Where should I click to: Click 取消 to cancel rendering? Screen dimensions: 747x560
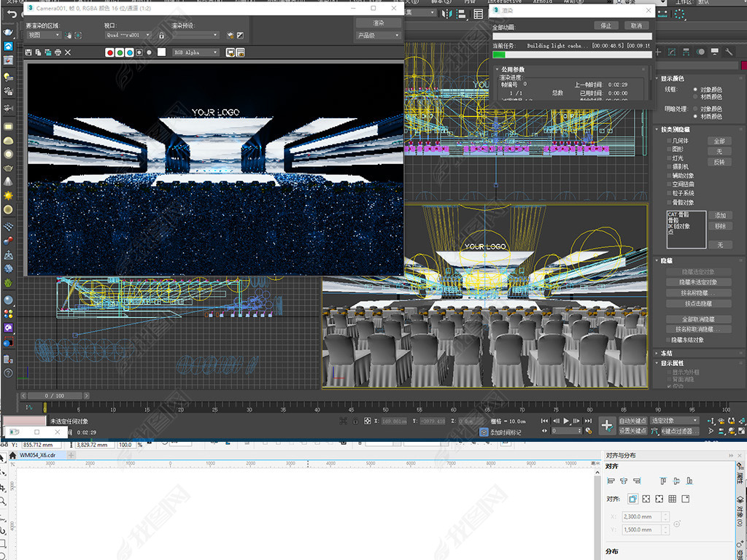636,26
